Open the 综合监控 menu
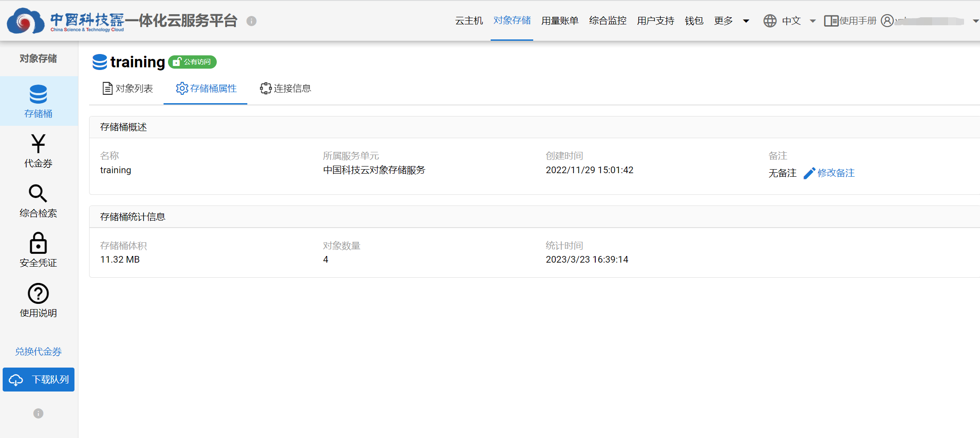 pos(608,21)
